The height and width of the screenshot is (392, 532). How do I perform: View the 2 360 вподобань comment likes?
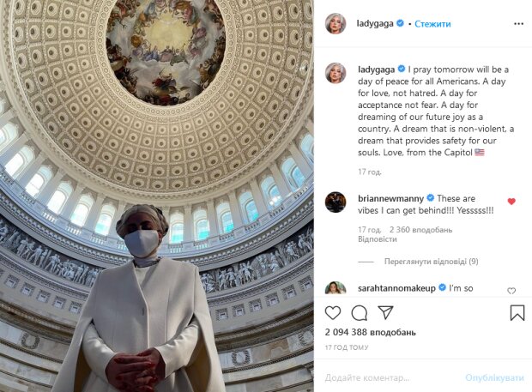click(420, 230)
